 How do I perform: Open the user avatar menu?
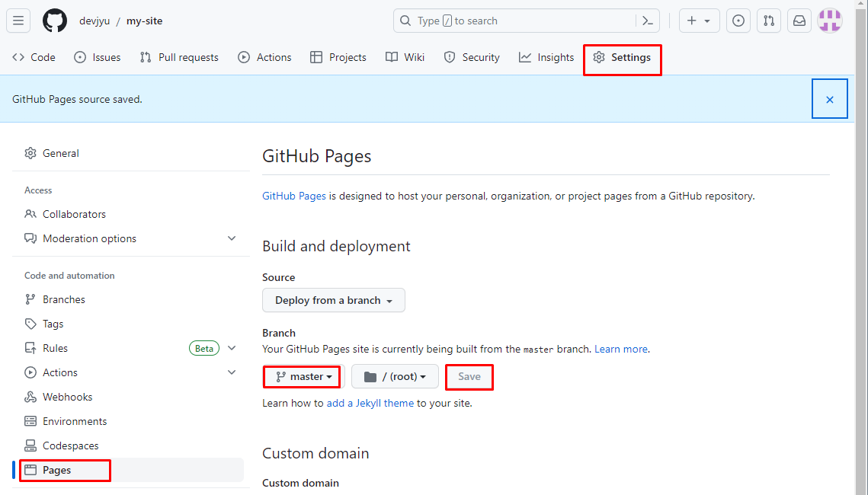830,21
